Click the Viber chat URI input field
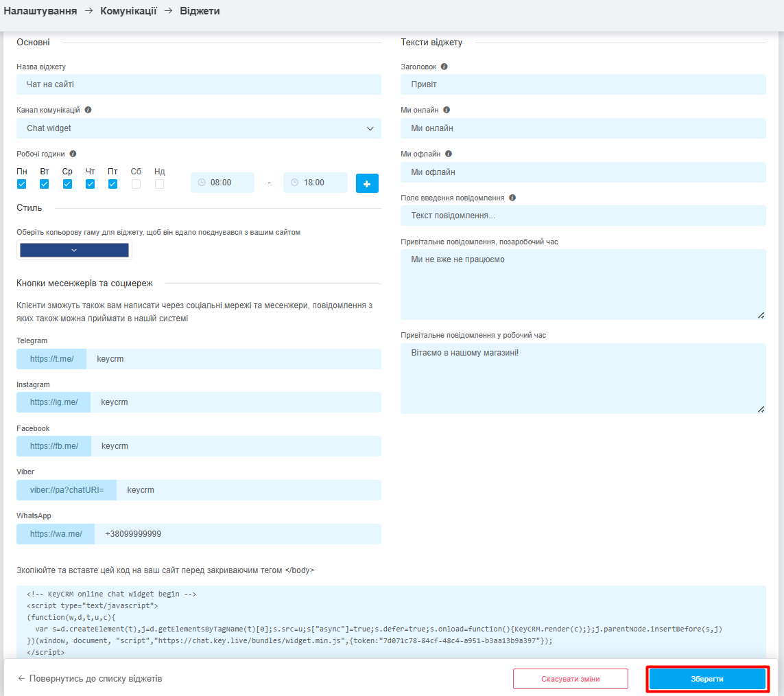This screenshot has height=696, width=784. [x=249, y=490]
